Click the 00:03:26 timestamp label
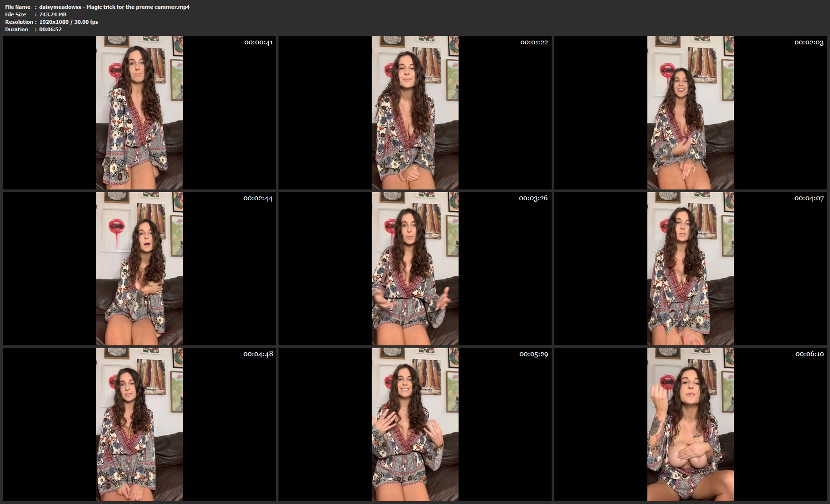The height and width of the screenshot is (504, 830). (x=533, y=198)
